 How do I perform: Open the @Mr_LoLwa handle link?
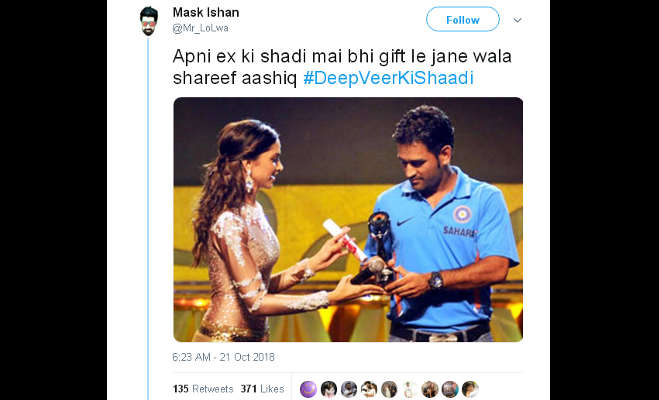200,28
